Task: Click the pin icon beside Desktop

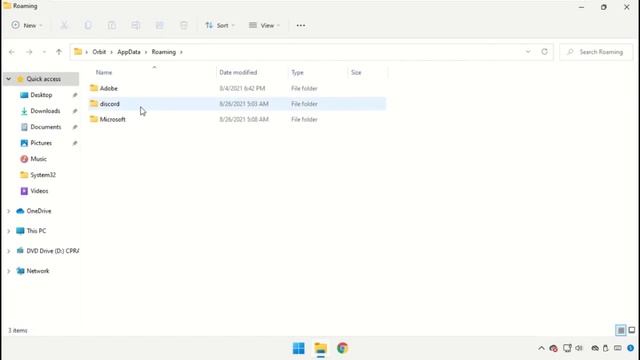Action: 75,95
